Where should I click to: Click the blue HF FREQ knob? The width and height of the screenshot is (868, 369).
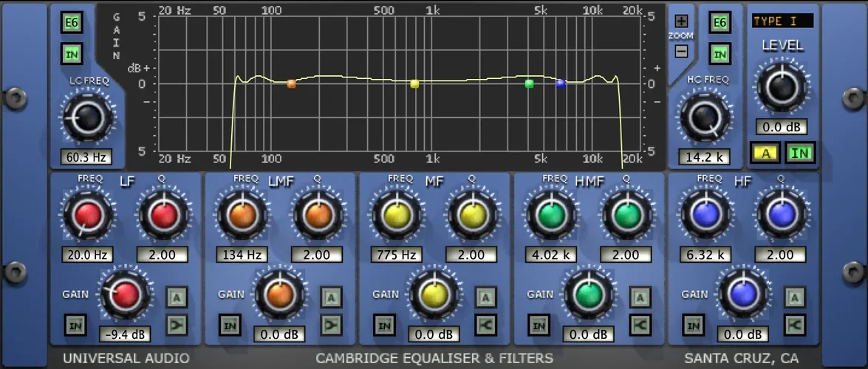[705, 215]
